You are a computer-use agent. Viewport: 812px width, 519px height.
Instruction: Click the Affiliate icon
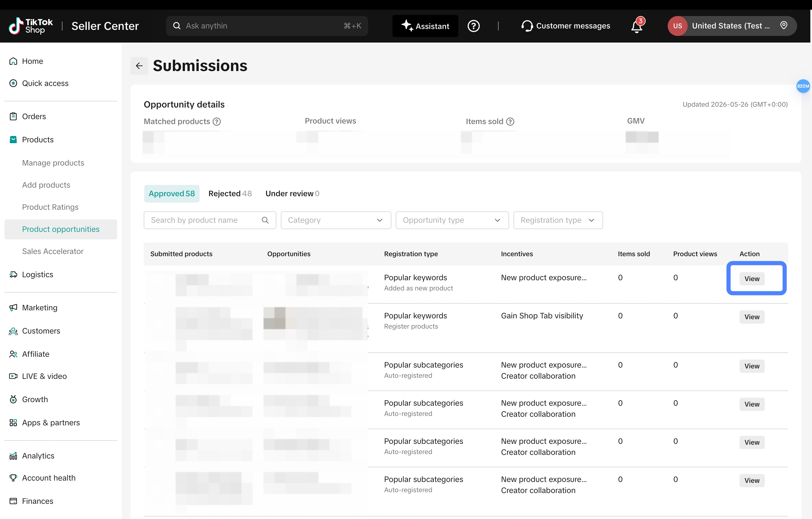click(13, 354)
